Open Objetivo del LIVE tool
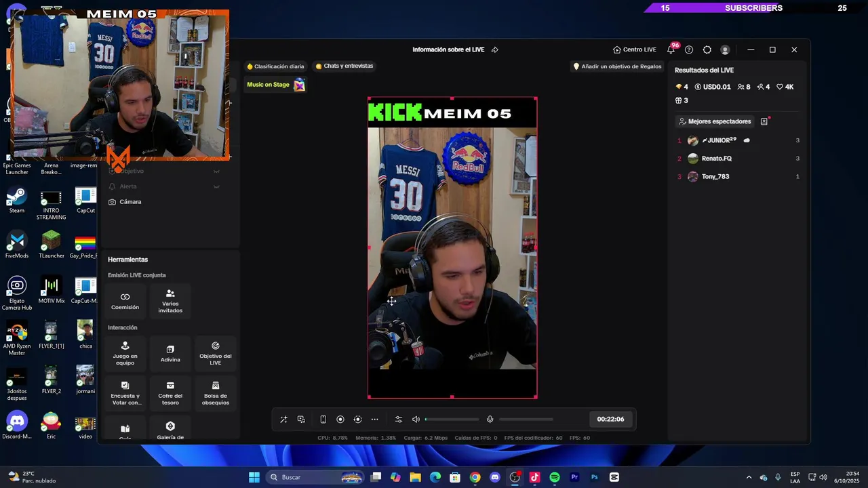Viewport: 868px width, 488px height. [x=216, y=354]
